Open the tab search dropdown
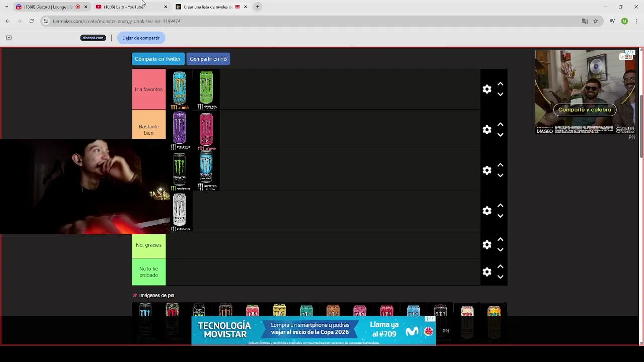Image resolution: width=644 pixels, height=362 pixels. pyautogui.click(x=6, y=7)
